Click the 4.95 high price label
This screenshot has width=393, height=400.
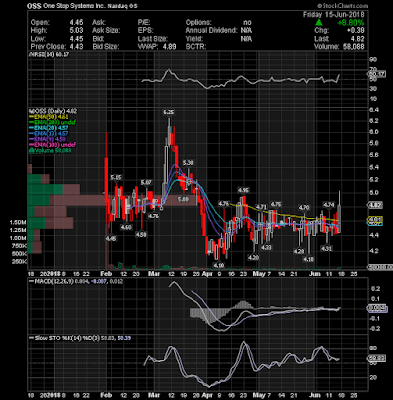click(243, 190)
